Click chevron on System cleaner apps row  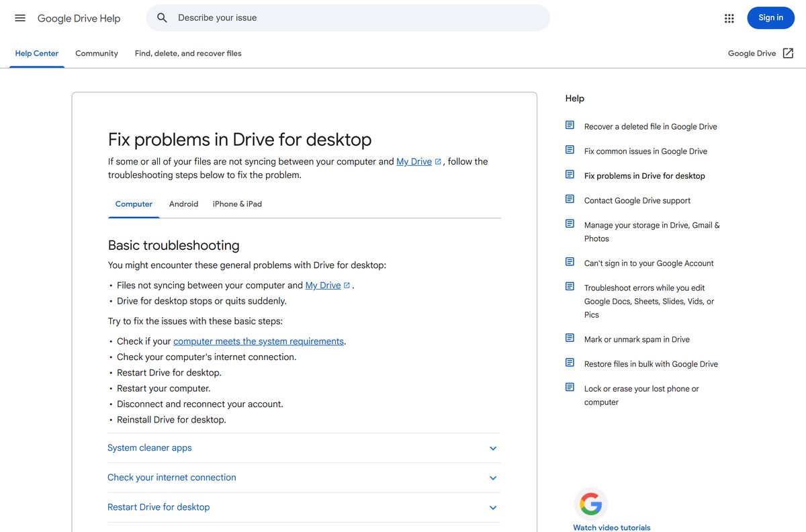pyautogui.click(x=493, y=449)
